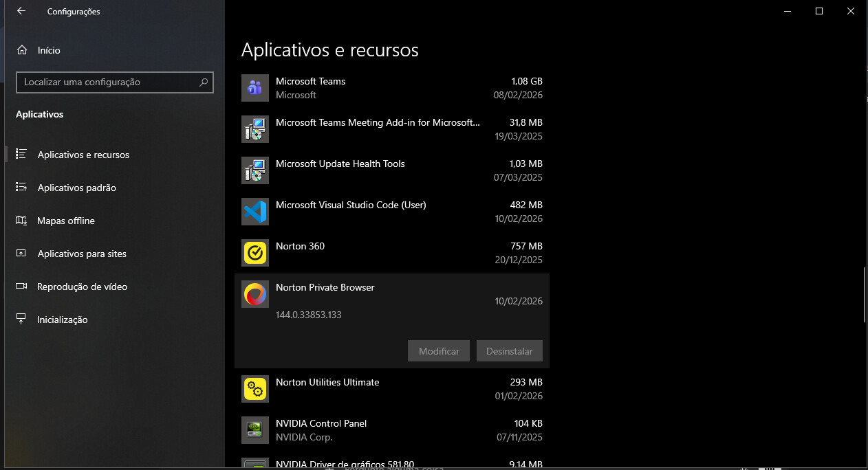Click the NVIDIA Control Panel icon

255,430
